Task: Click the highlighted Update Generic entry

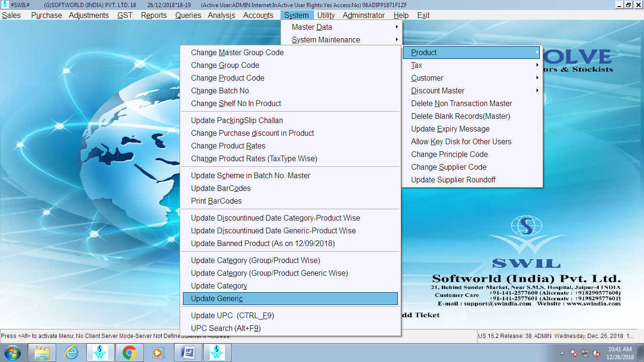Action: pos(290,298)
